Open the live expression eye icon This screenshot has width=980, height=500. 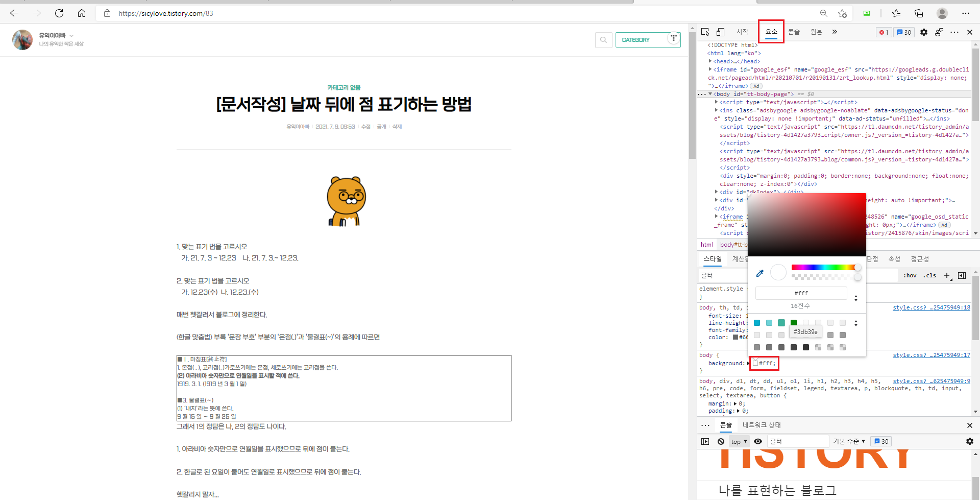pos(758,441)
